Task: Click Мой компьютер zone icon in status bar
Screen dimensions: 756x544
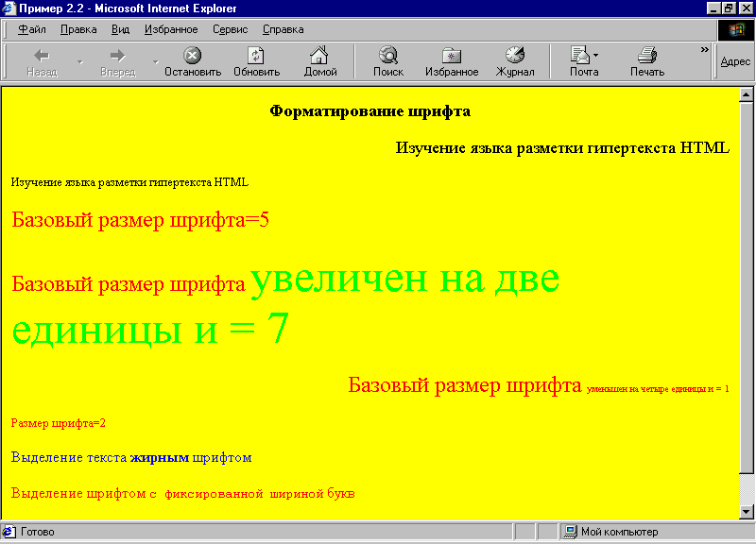Action: [x=571, y=532]
